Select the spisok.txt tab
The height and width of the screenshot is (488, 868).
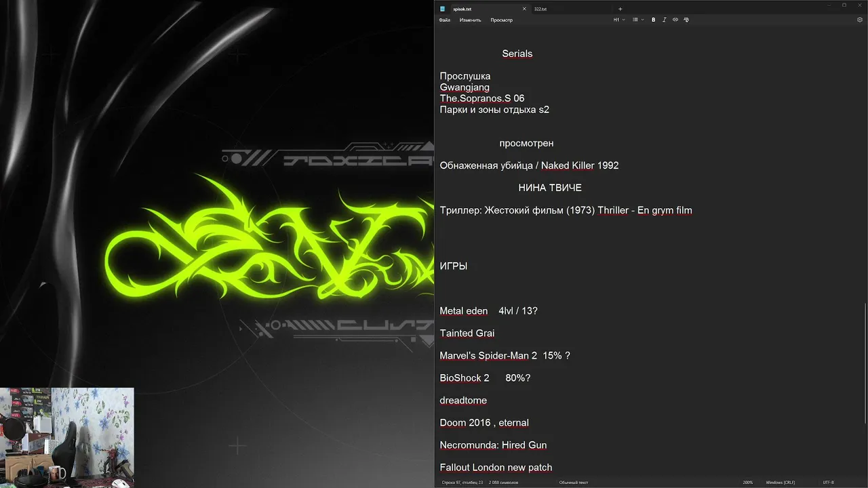462,9
